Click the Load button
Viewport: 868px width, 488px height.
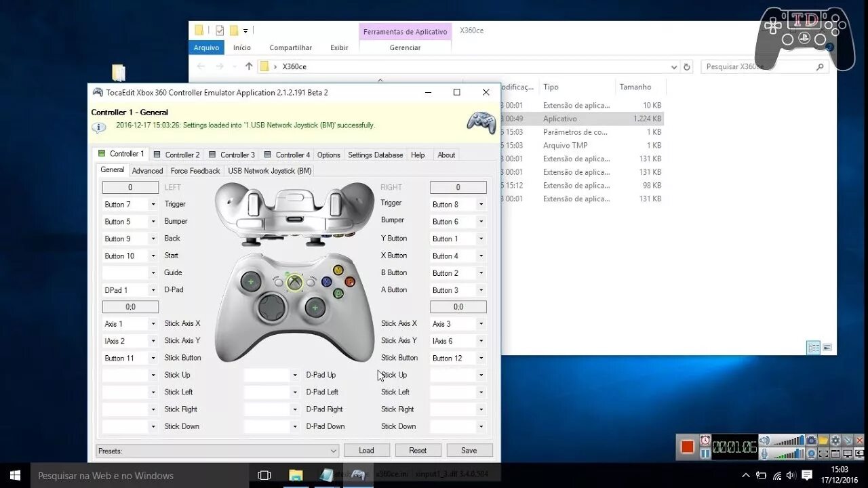366,450
